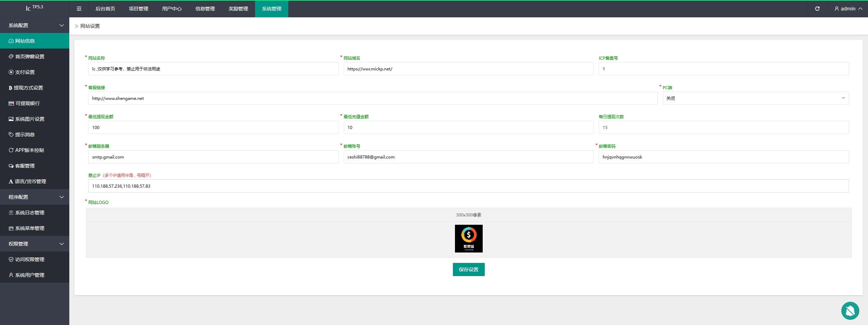The image size is (868, 325).
Task: Click the 网站域名 input field
Action: 468,69
